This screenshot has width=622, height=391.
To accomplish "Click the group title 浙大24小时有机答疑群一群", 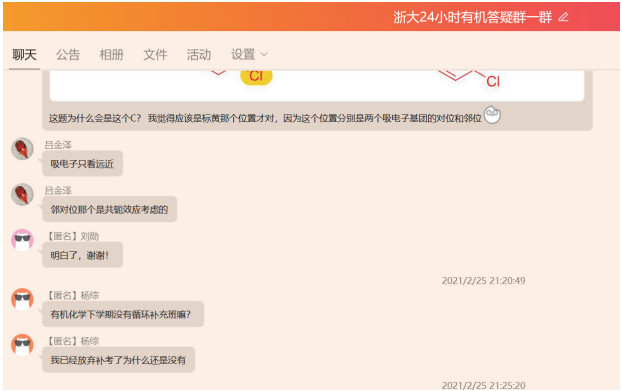I will tap(472, 17).
